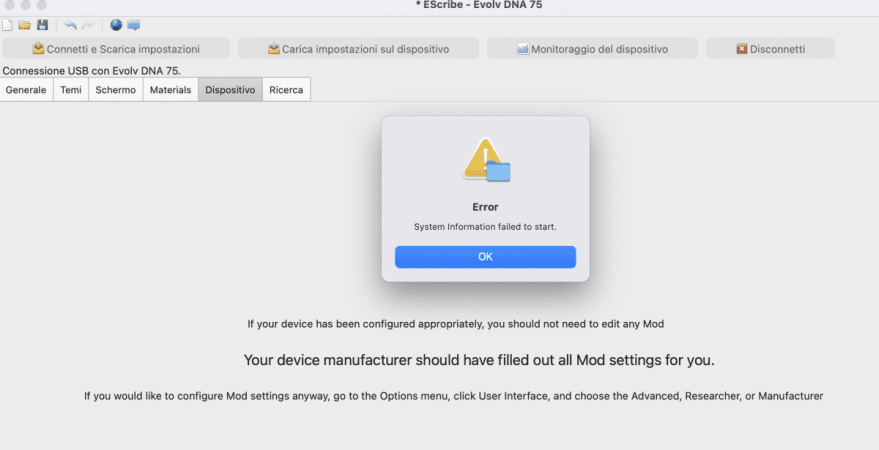
Task: Dismiss the Error dialog with OK
Action: pos(485,257)
